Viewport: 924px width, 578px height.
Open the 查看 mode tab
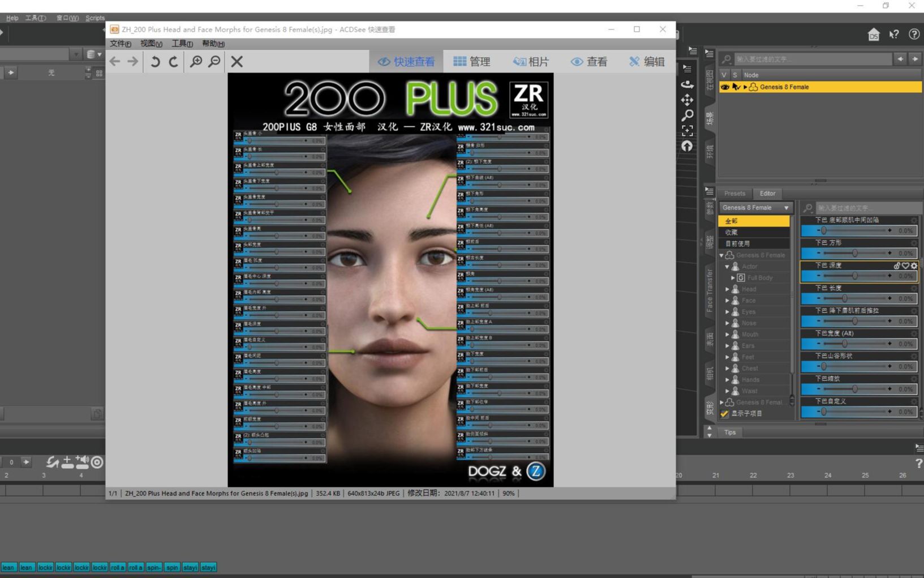[x=589, y=61]
